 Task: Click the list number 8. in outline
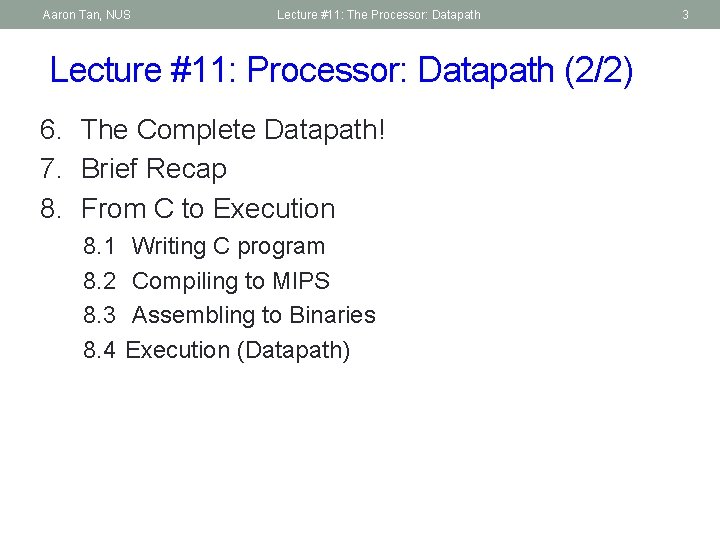click(51, 209)
